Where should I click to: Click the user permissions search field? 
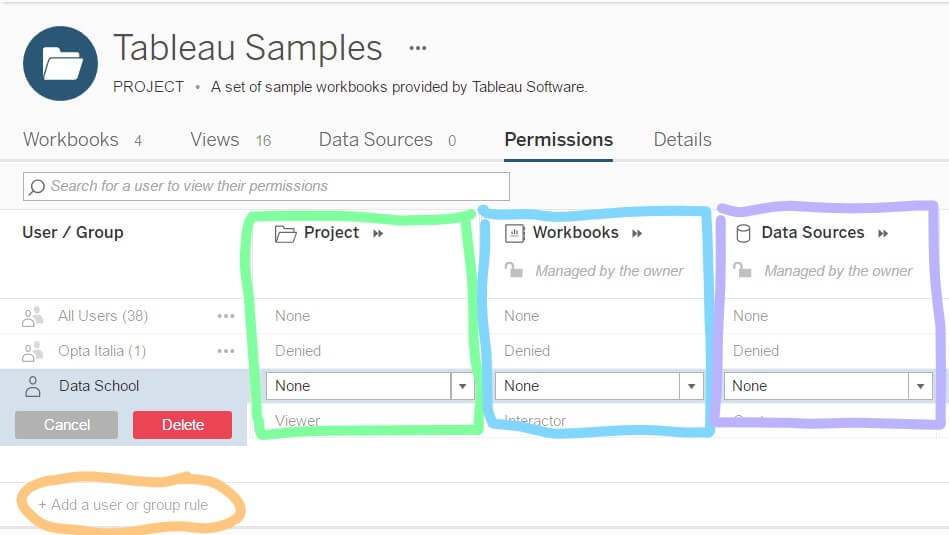[x=266, y=186]
